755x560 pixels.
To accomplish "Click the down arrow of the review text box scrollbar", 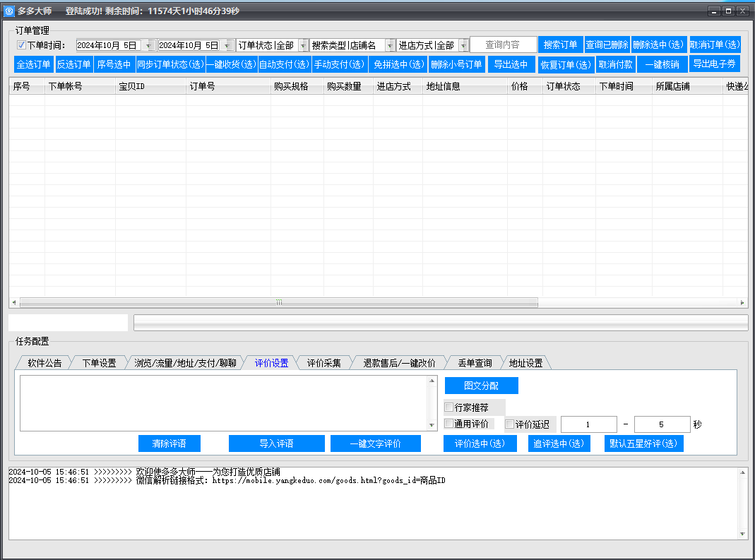I will [x=432, y=425].
